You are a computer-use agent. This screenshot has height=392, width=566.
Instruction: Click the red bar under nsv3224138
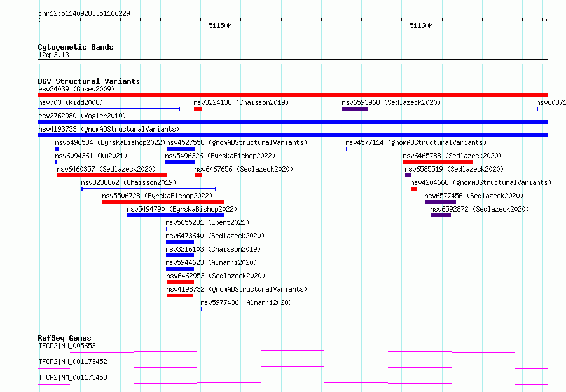198,109
